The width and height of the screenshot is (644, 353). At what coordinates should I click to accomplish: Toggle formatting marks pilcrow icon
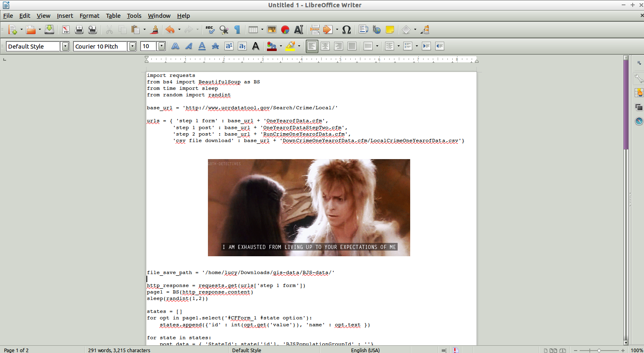click(x=237, y=30)
